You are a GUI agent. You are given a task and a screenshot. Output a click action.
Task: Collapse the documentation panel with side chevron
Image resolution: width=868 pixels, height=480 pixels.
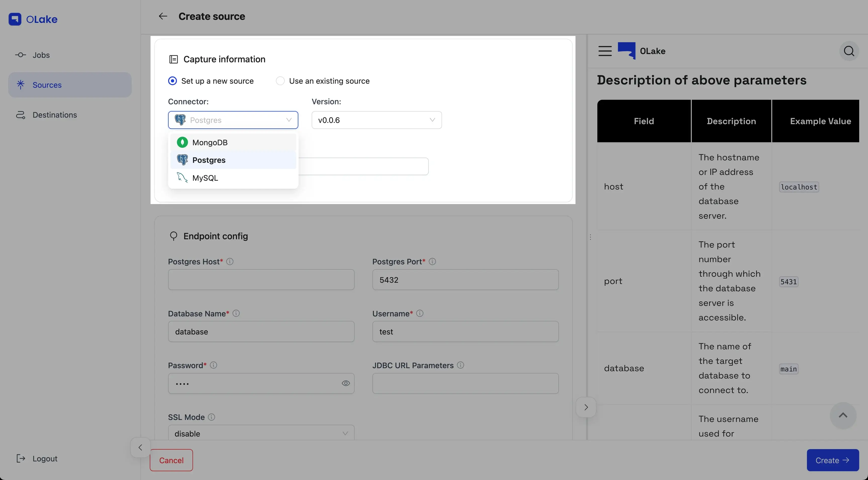point(586,407)
